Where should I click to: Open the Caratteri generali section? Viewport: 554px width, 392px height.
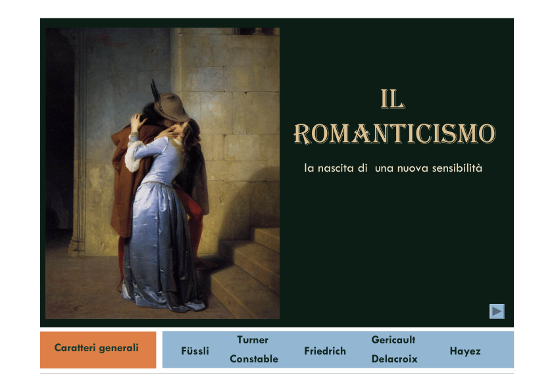[x=98, y=350]
